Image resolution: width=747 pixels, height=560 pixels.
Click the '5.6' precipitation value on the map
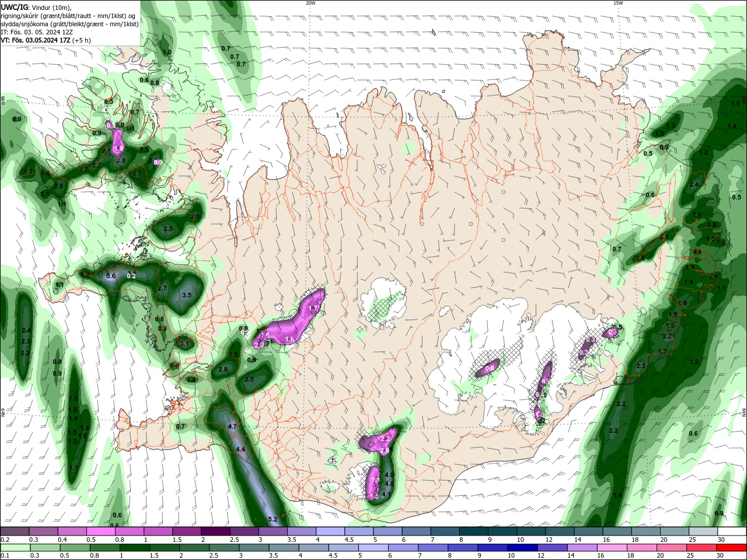pyautogui.click(x=111, y=275)
